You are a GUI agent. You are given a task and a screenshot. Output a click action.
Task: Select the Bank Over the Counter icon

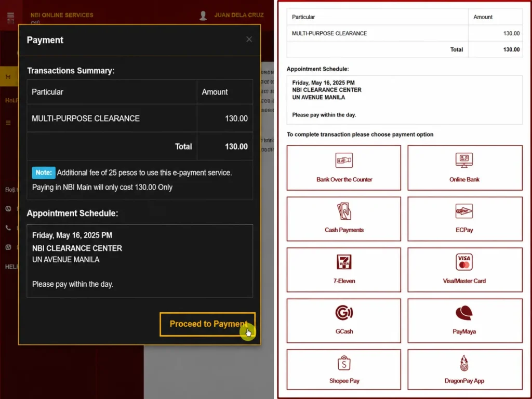coord(344,161)
